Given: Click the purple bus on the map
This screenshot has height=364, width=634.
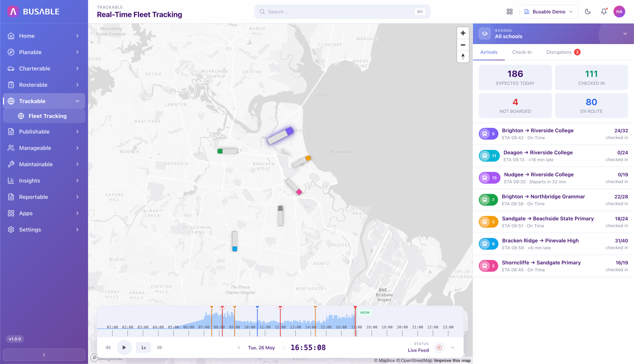Looking at the screenshot, I should pos(280,136).
